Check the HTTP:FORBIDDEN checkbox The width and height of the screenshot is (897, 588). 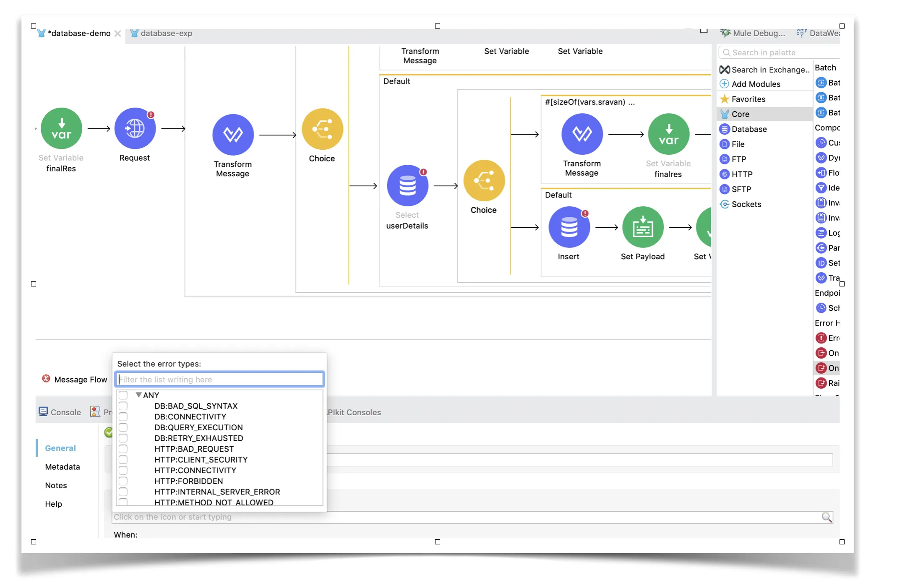(123, 481)
